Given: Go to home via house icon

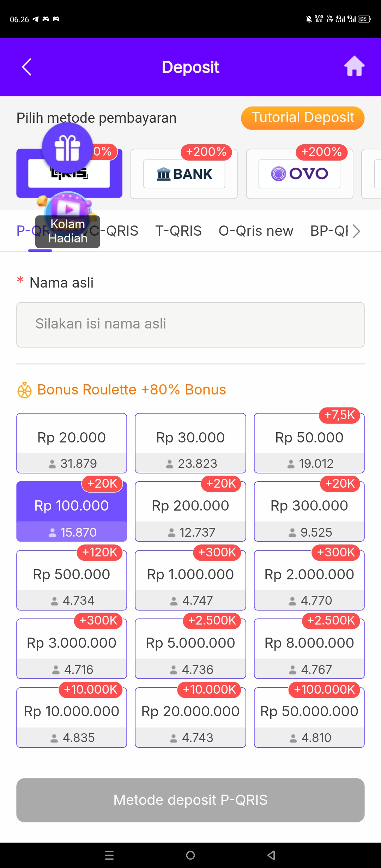Looking at the screenshot, I should coord(354,66).
